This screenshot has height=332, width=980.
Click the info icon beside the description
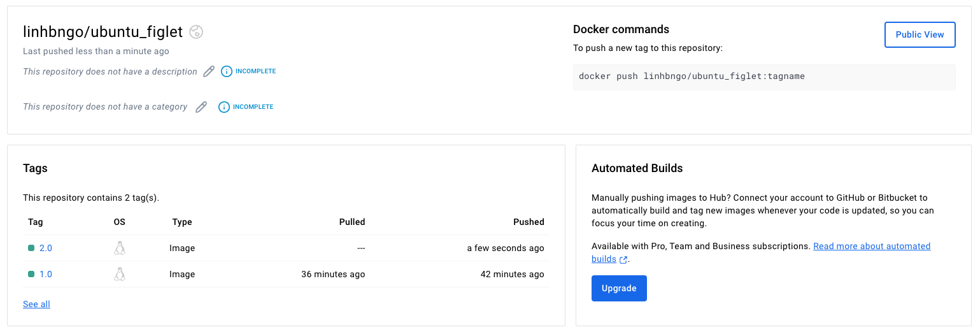(x=227, y=71)
